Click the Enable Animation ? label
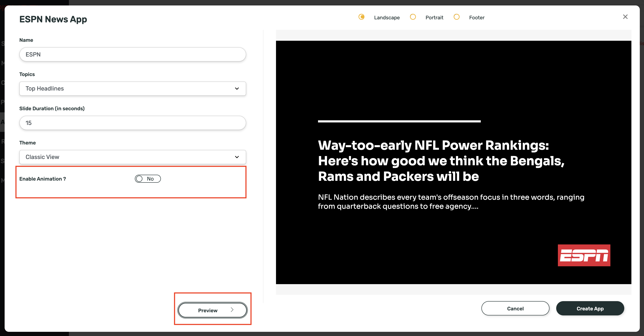644x336 pixels. click(42, 179)
